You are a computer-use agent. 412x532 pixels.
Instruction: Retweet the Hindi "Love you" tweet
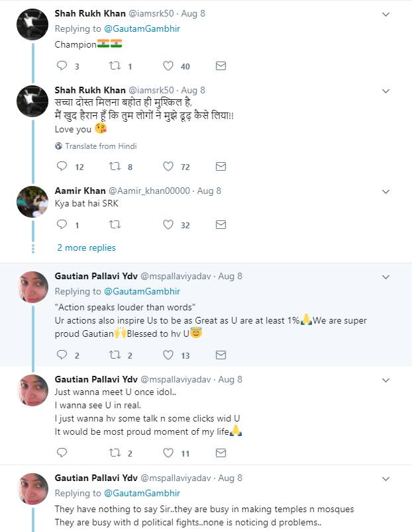[114, 167]
